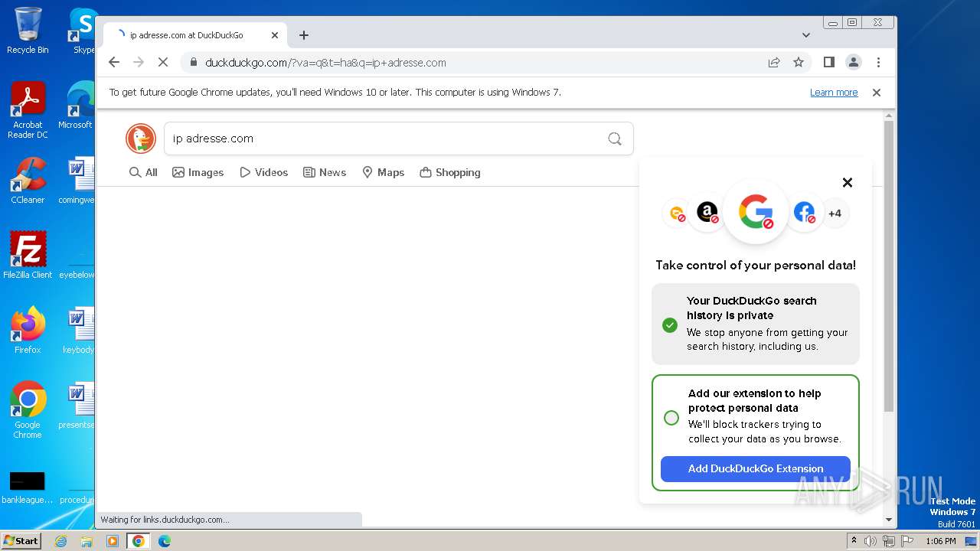Open the Windows Start menu
The height and width of the screenshot is (551, 980).
21,540
